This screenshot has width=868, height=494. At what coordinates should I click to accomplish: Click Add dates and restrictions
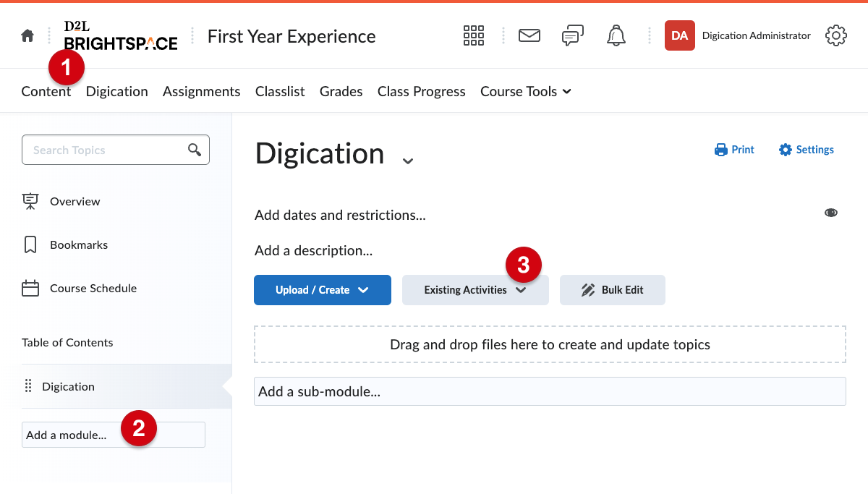(340, 215)
